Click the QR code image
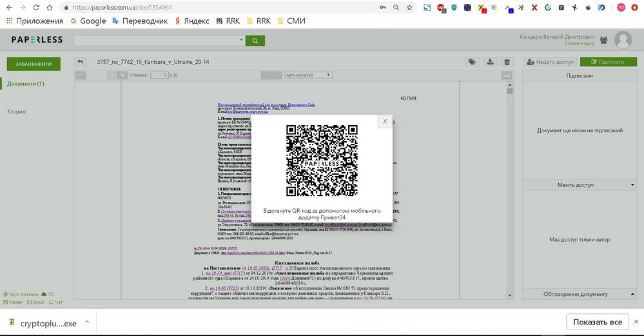The image size is (644, 336). click(x=322, y=160)
